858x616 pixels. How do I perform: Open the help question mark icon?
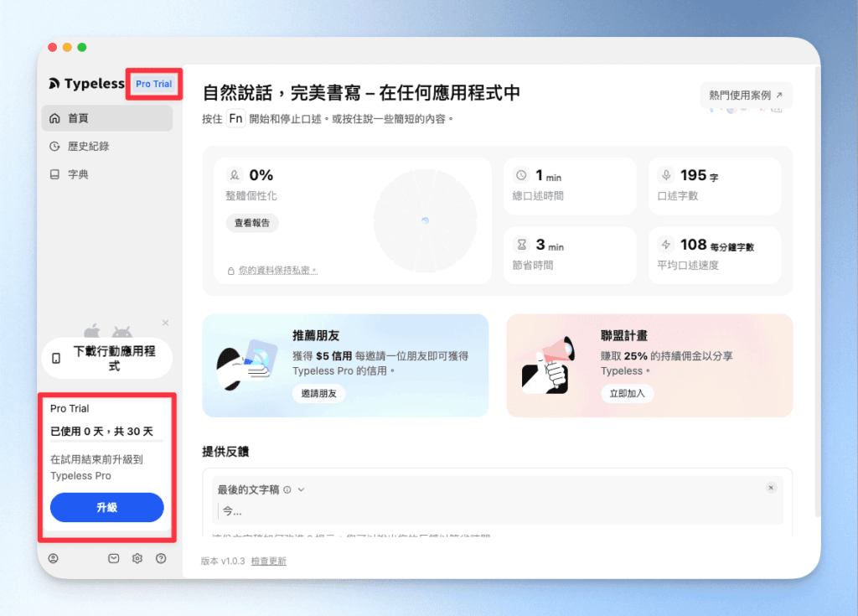coord(160,558)
